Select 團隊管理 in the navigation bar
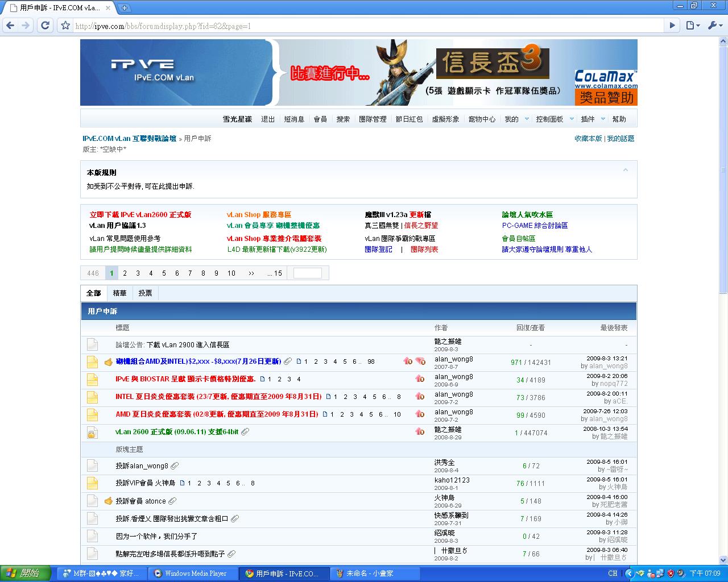The width and height of the screenshot is (728, 582). click(373, 119)
